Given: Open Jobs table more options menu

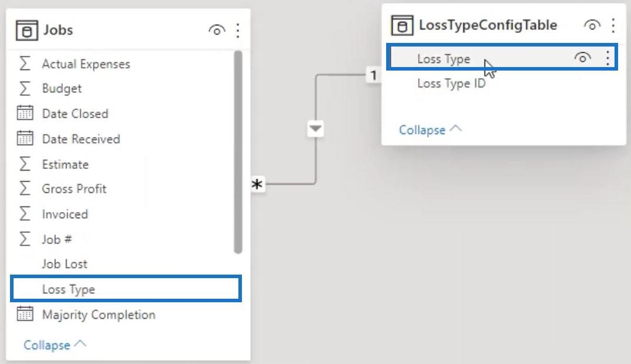Looking at the screenshot, I should click(x=238, y=31).
